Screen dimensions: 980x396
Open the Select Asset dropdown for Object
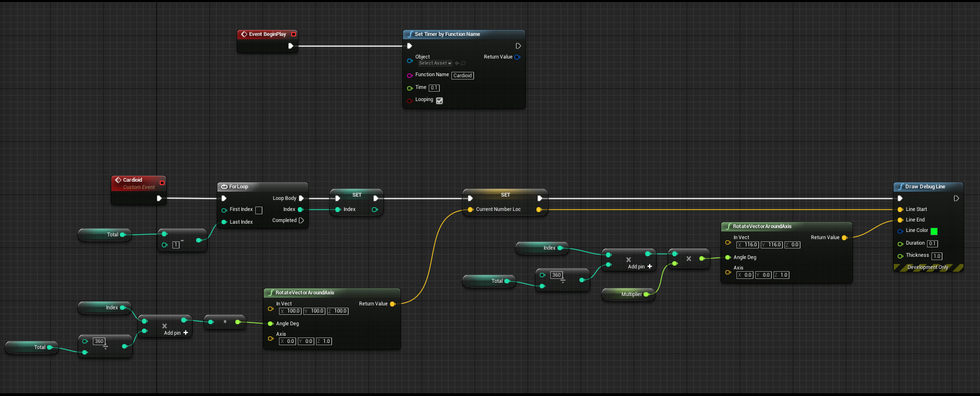pyautogui.click(x=435, y=64)
